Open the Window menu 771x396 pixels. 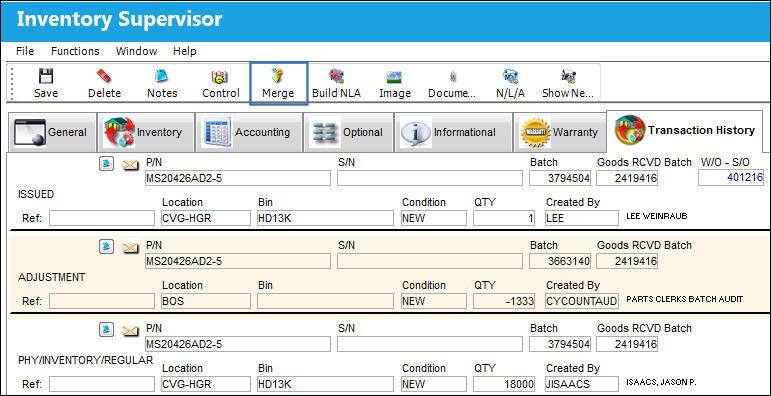point(136,51)
